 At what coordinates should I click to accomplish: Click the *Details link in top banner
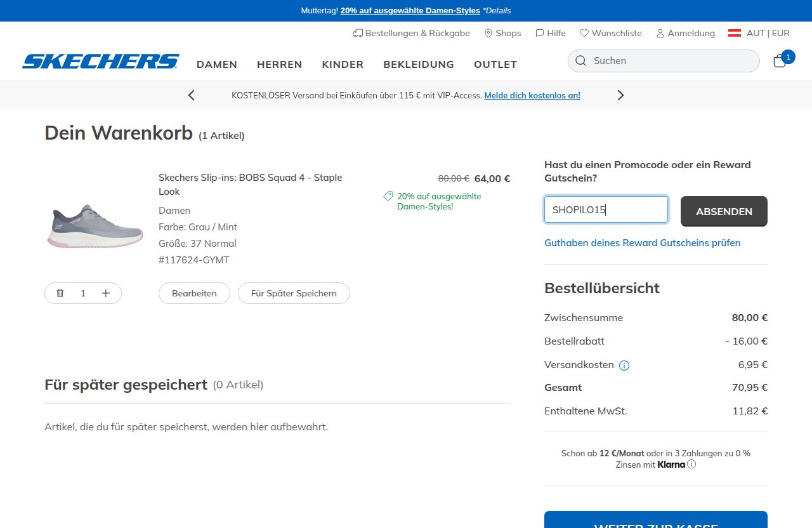coord(497,11)
